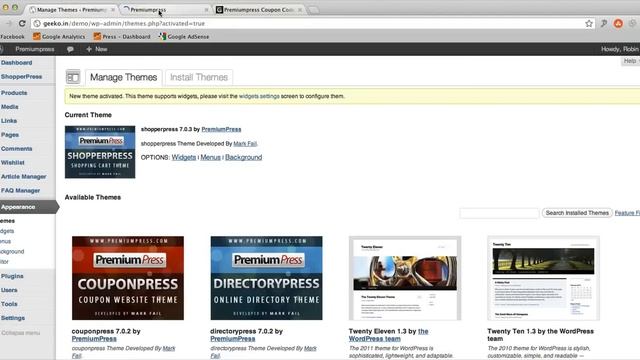640x360 pixels.
Task: Open the Feature Filter link
Action: [627, 213]
